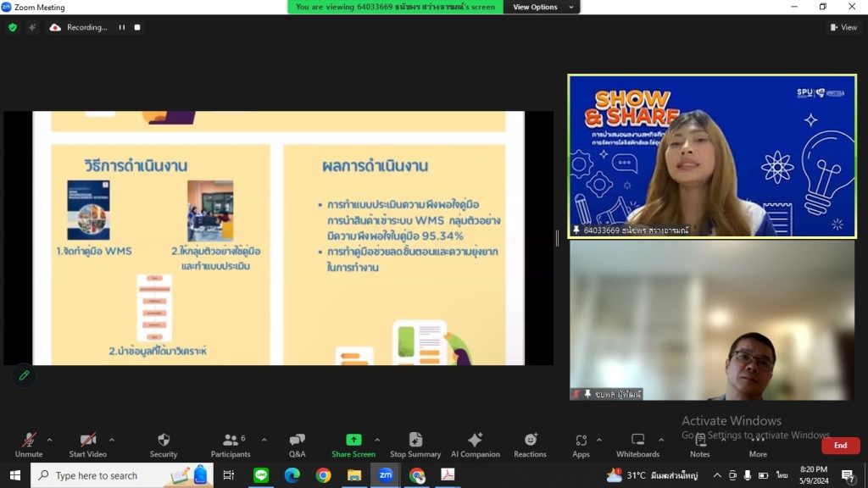Image resolution: width=868 pixels, height=488 pixels.
Task: Open the Task View button on the taskbar
Action: 229,475
